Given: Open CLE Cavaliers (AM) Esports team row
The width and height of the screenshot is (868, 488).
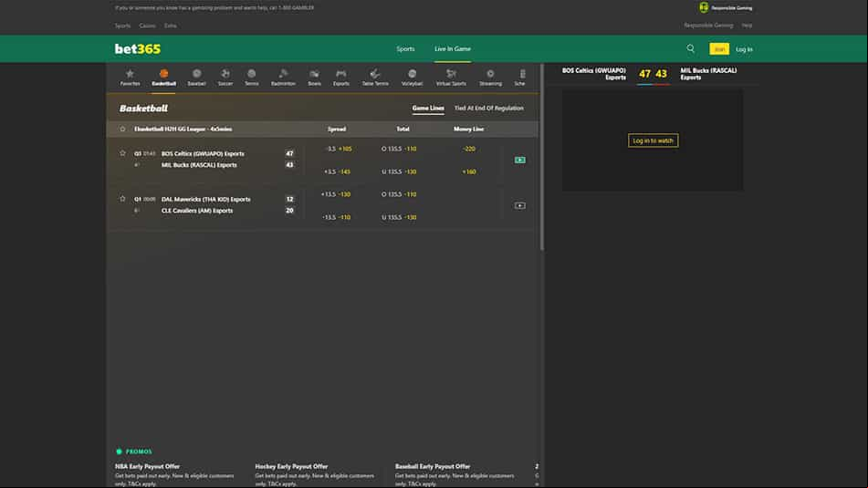Looking at the screenshot, I should click(x=197, y=210).
